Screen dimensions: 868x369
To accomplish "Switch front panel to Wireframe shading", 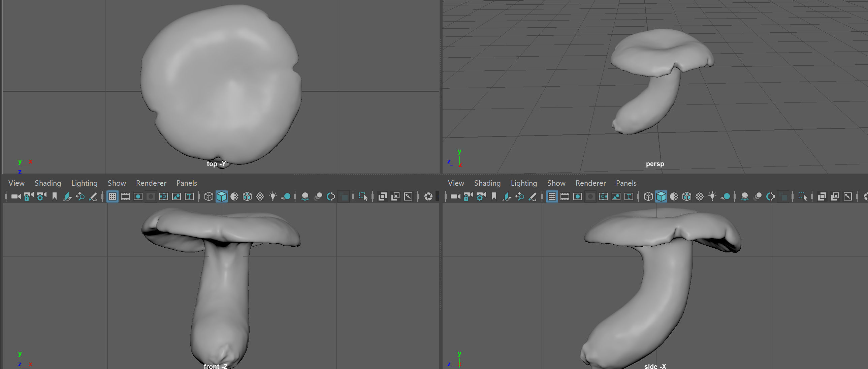I will pos(208,196).
